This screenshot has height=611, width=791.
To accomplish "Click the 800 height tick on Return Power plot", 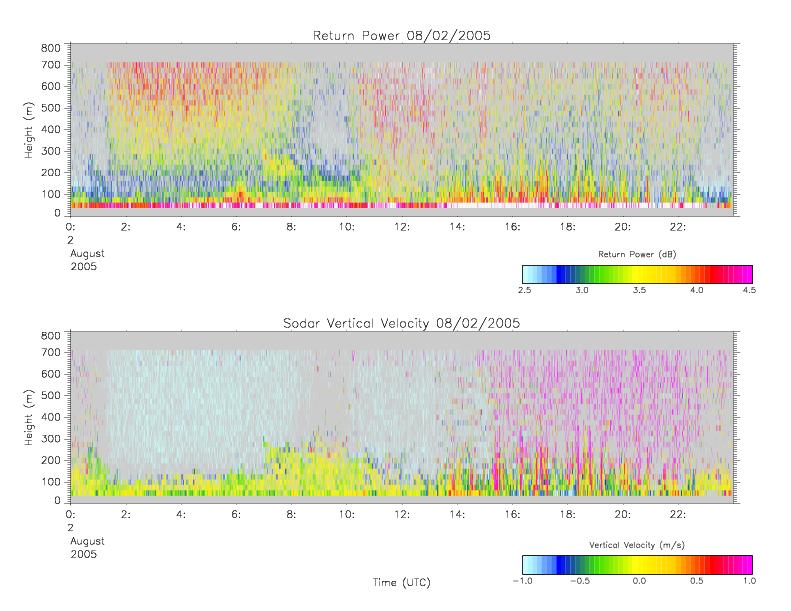I will pos(50,48).
